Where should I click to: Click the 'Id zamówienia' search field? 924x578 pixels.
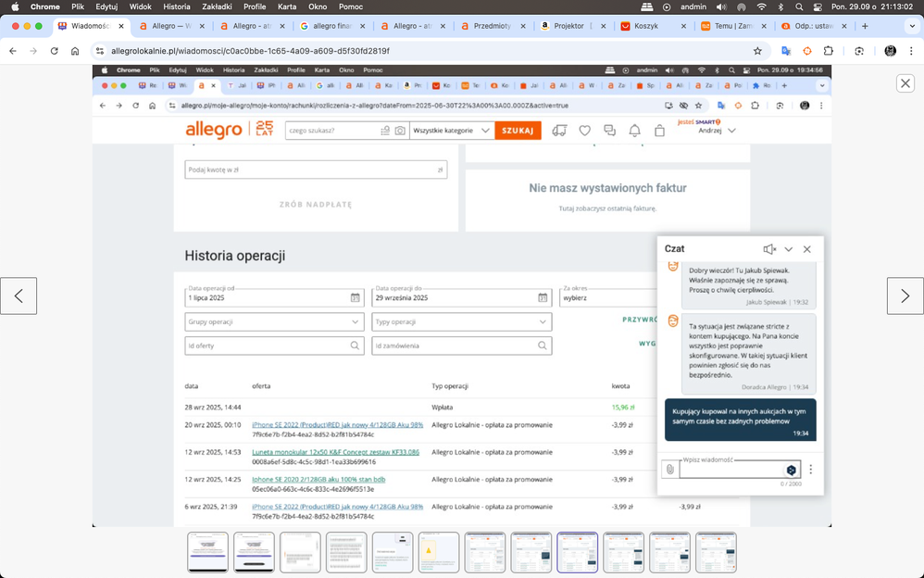[x=461, y=346]
